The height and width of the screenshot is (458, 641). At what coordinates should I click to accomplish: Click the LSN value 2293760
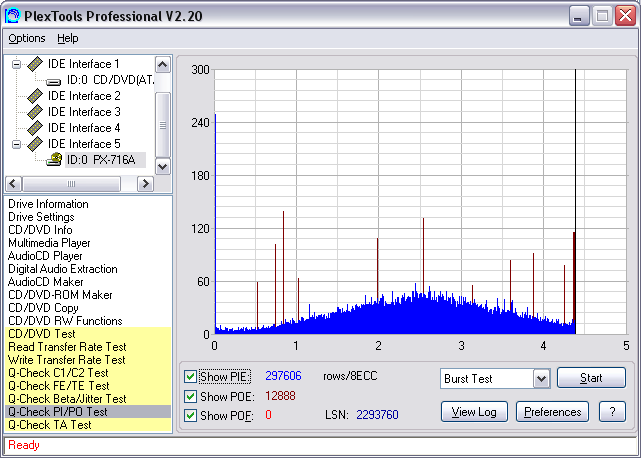pos(377,415)
